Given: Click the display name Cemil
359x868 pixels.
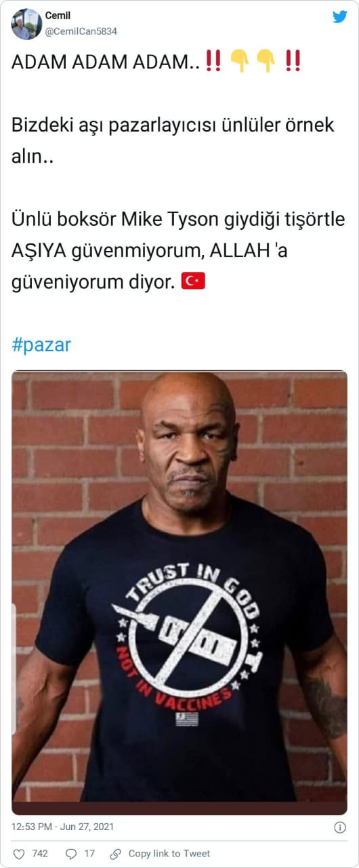Looking at the screenshot, I should (58, 16).
